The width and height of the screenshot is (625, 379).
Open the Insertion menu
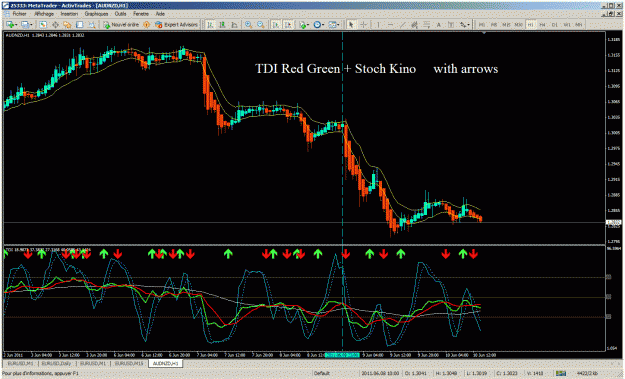(69, 14)
